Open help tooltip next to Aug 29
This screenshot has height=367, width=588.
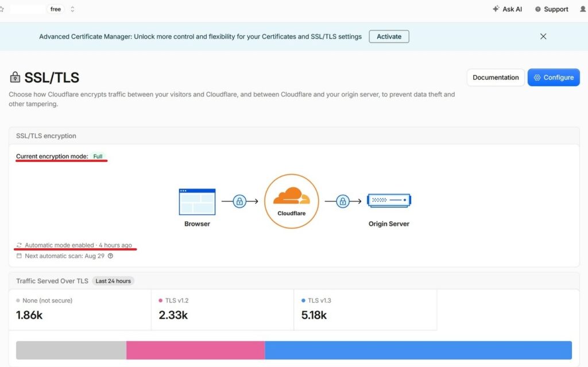[x=110, y=256]
